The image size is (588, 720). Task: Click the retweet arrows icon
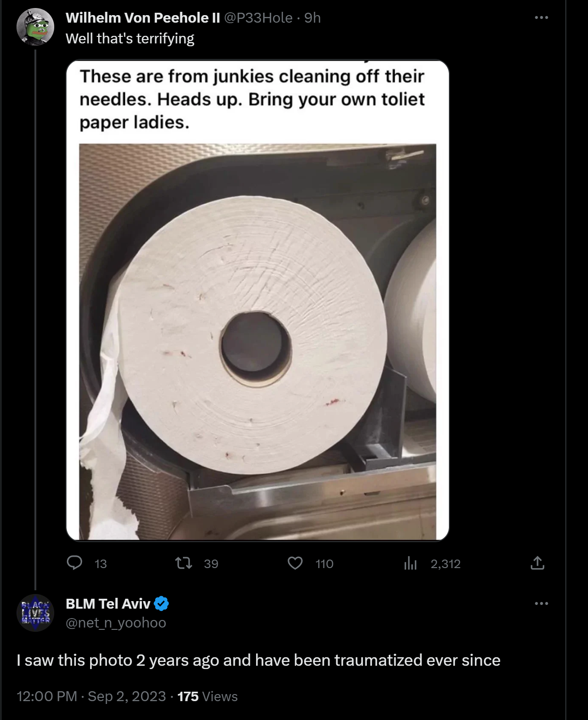[183, 563]
